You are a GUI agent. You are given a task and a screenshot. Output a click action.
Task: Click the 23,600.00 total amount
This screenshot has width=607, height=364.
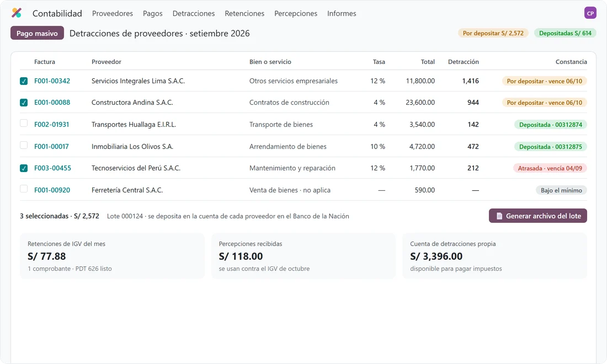(x=420, y=103)
